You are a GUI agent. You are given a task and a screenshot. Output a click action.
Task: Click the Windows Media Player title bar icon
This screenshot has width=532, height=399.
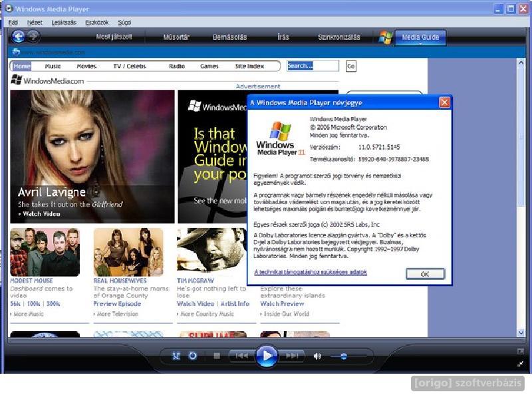(9, 9)
